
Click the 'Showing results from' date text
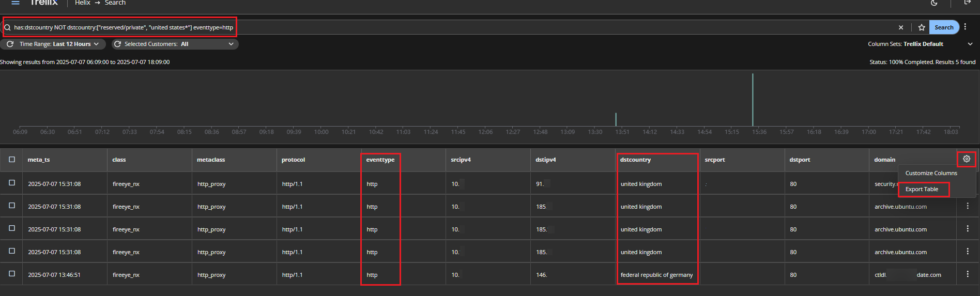tap(85, 62)
